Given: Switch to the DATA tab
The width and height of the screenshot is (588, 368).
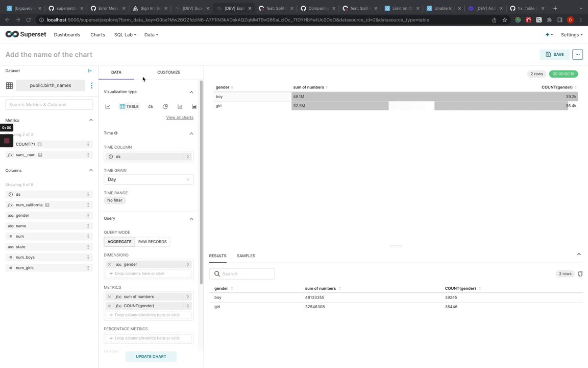Looking at the screenshot, I should [116, 72].
